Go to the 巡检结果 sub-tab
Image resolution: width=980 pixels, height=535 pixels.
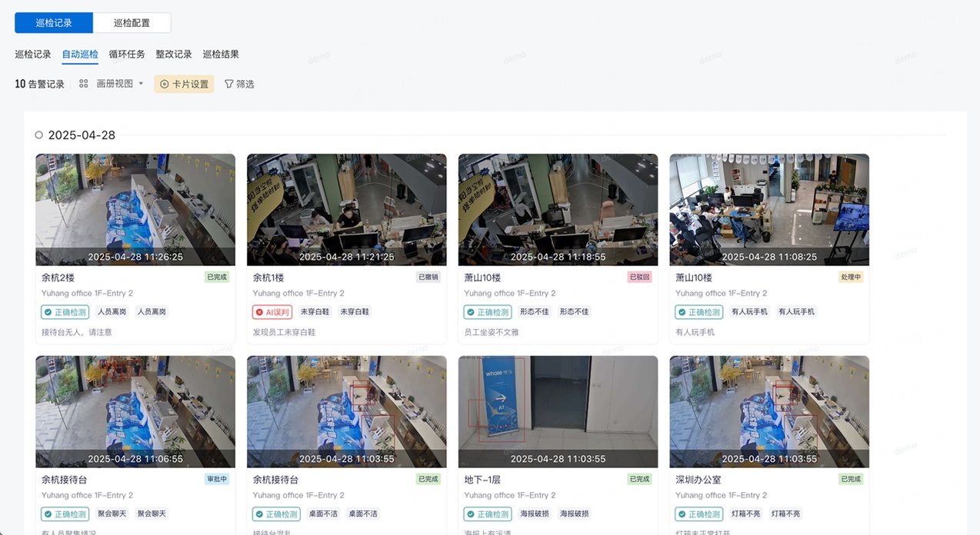click(221, 55)
